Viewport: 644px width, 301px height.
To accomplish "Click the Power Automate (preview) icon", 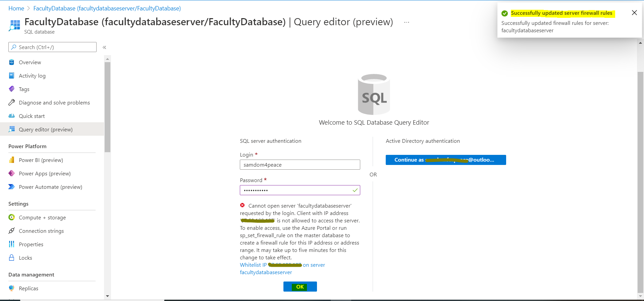I will [12, 187].
